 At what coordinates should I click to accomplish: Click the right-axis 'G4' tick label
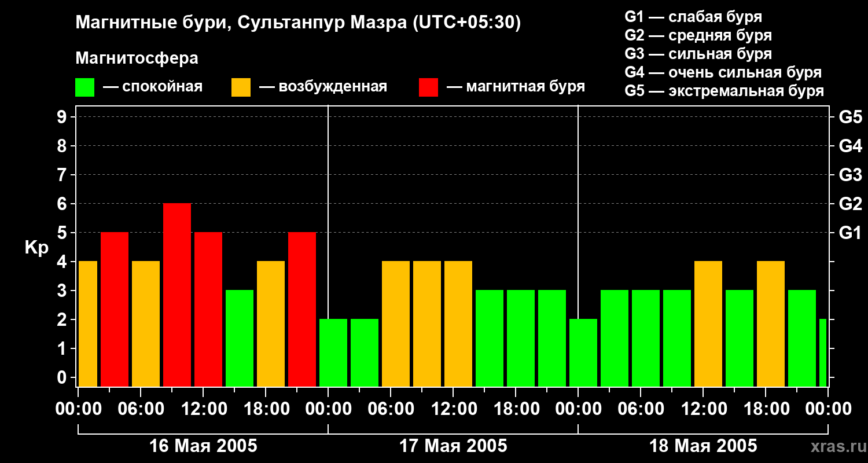(x=850, y=146)
